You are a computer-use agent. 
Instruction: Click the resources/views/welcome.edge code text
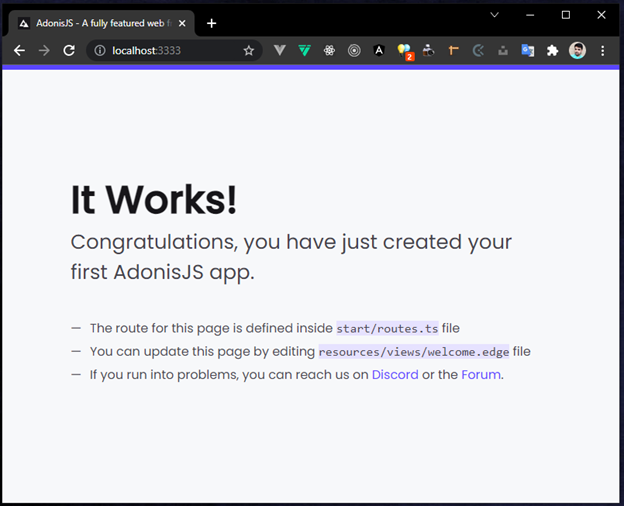(x=414, y=352)
